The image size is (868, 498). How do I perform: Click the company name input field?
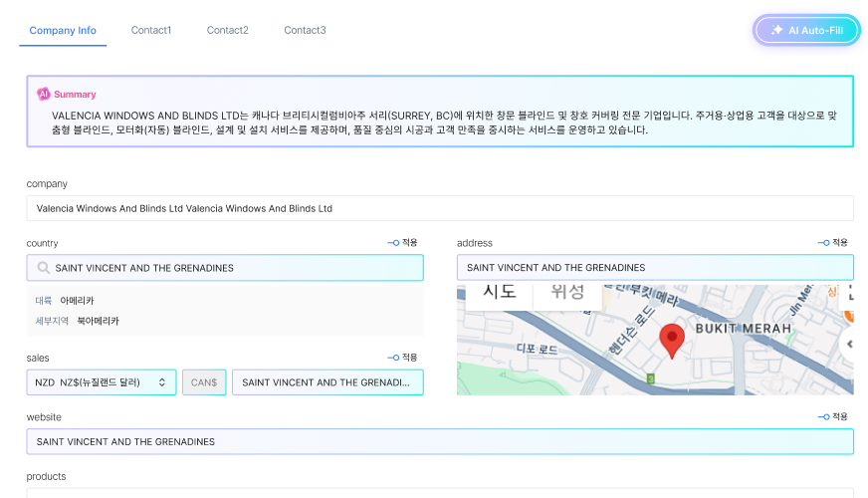[439, 208]
